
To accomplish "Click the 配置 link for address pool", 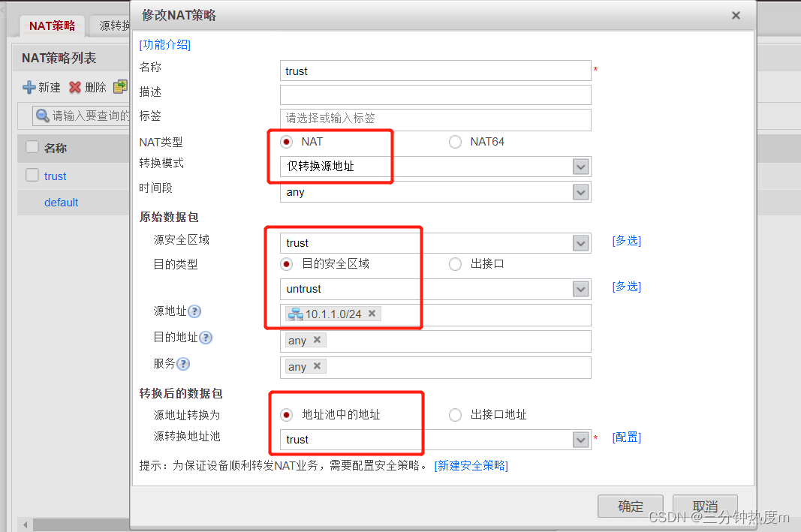I will click(x=627, y=437).
